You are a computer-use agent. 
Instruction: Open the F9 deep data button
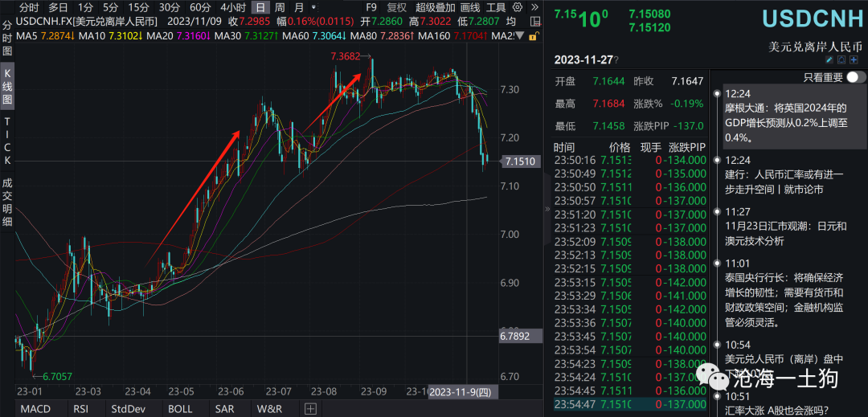pyautogui.click(x=371, y=7)
